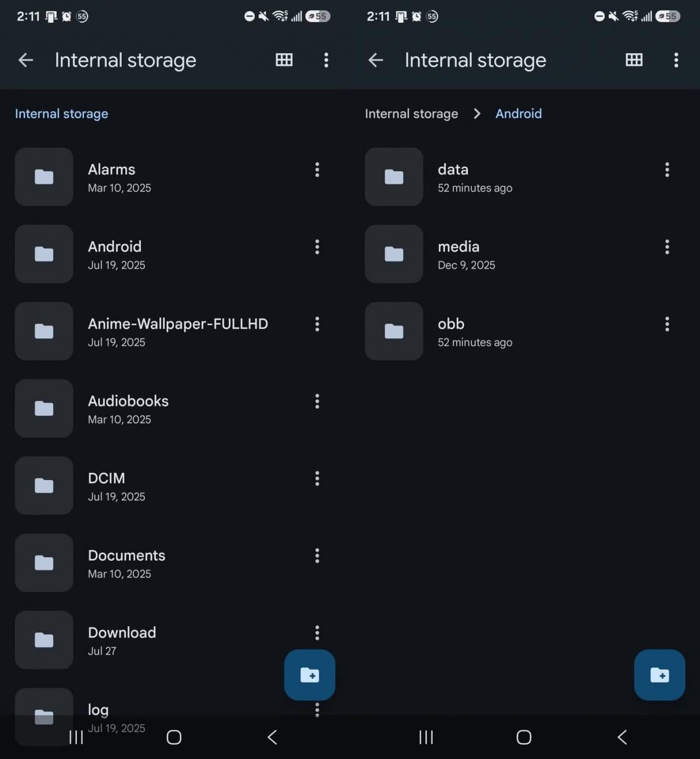Screen dimensions: 700x759
Task: Open the Audiobooks folder by name
Action: 128,401
